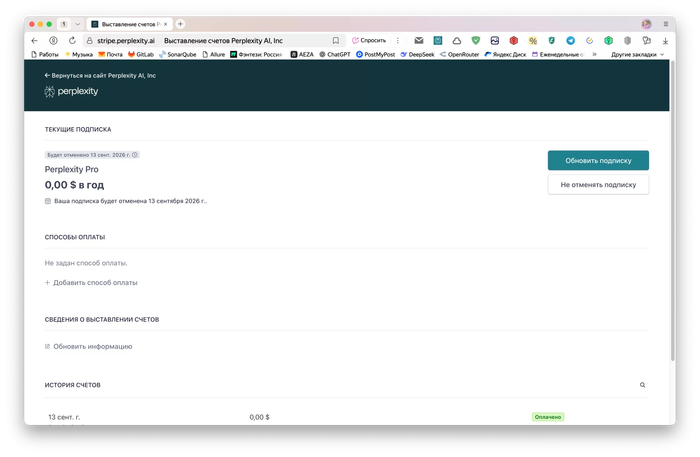This screenshot has width=700, height=457.
Task: Click Добавить способ оплаты link
Action: (x=91, y=283)
